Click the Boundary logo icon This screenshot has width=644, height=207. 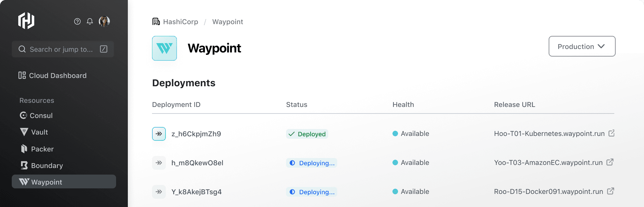pos(24,166)
